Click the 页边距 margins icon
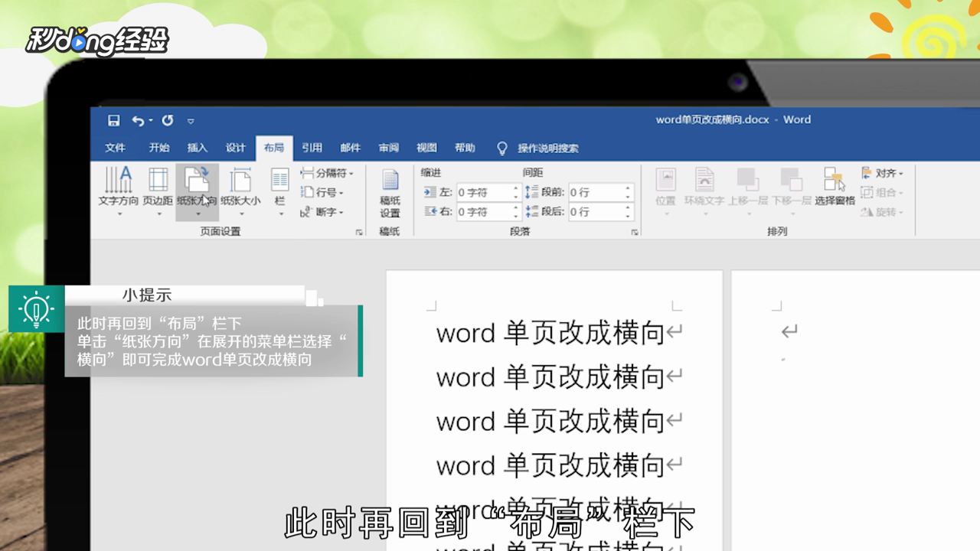The image size is (980, 551). (158, 180)
